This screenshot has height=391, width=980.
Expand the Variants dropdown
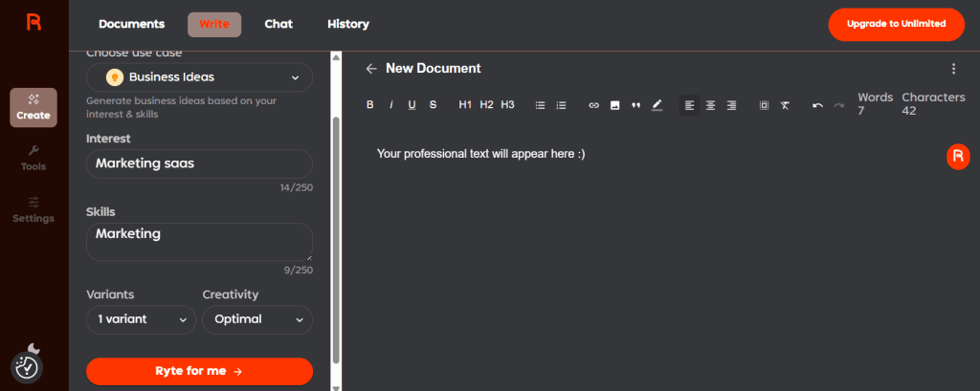coord(141,319)
